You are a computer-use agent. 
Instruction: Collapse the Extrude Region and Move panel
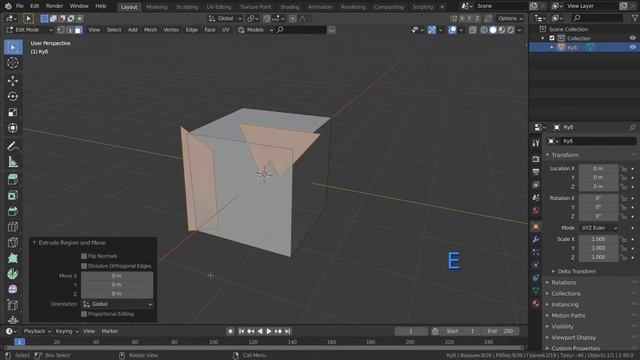tap(34, 242)
